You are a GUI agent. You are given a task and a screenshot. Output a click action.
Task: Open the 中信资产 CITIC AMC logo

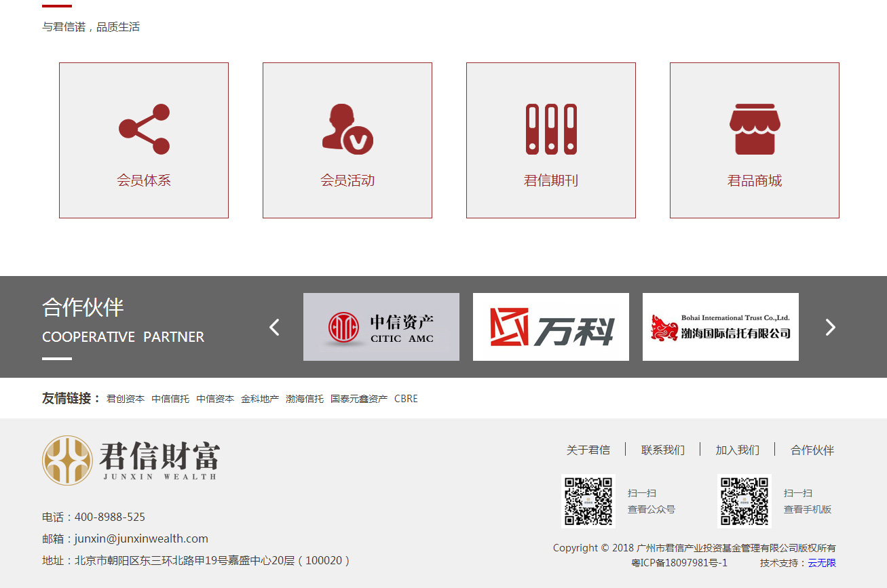pos(381,327)
